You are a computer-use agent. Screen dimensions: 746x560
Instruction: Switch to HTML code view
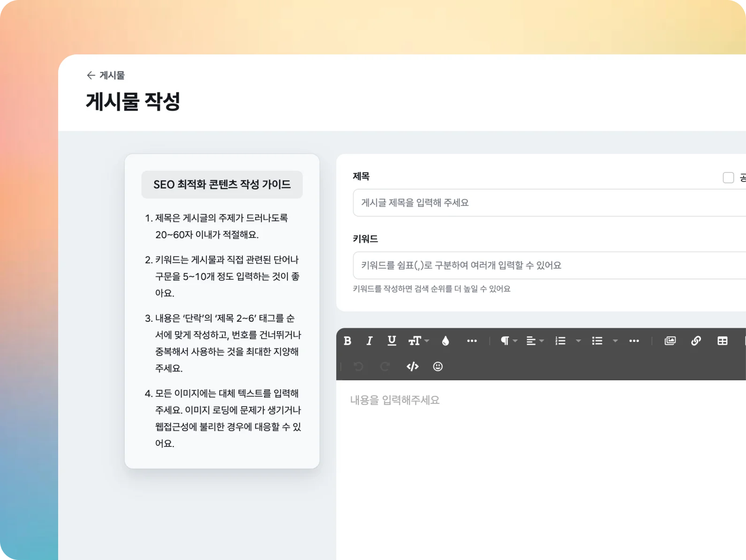pos(413,367)
